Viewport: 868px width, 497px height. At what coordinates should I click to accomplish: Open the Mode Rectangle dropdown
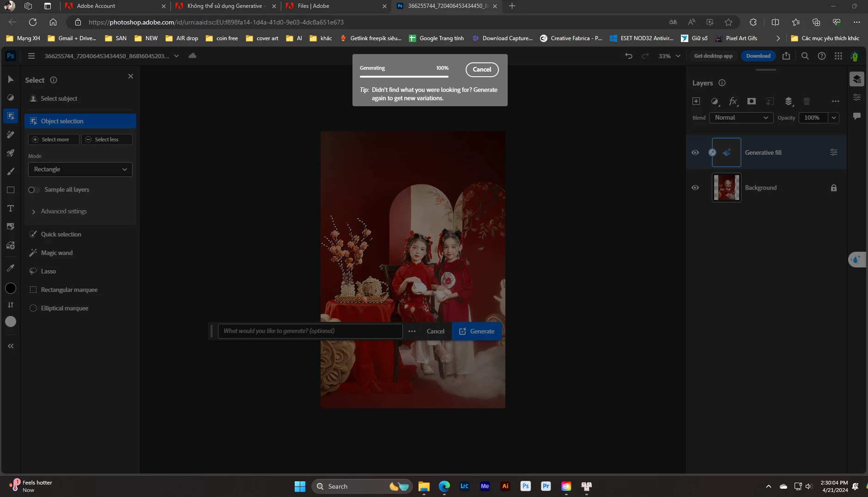pos(80,170)
